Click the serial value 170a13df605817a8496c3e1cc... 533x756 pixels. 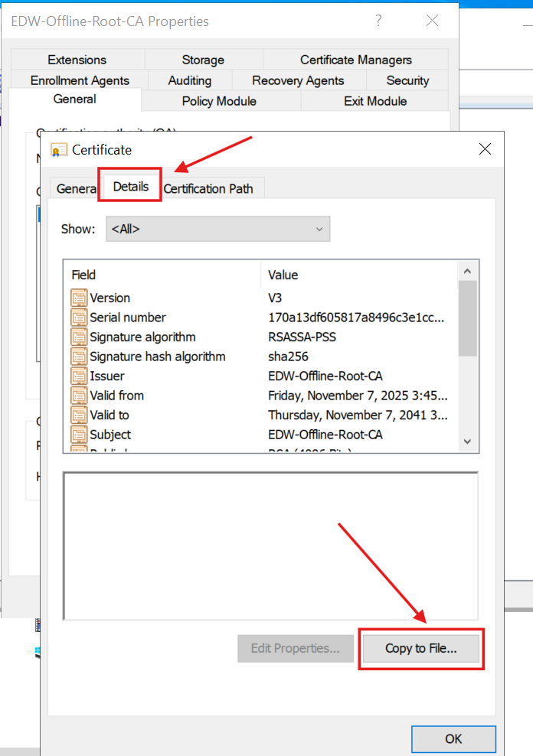[x=356, y=318]
